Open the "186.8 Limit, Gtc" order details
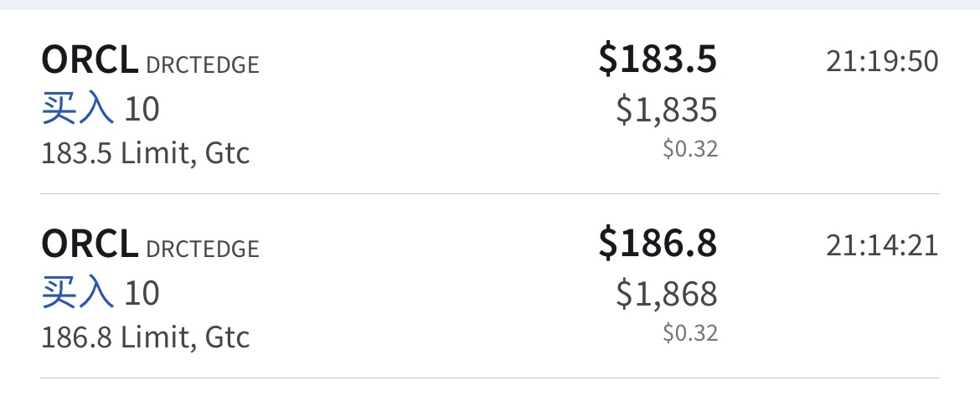This screenshot has width=980, height=401. [x=146, y=337]
